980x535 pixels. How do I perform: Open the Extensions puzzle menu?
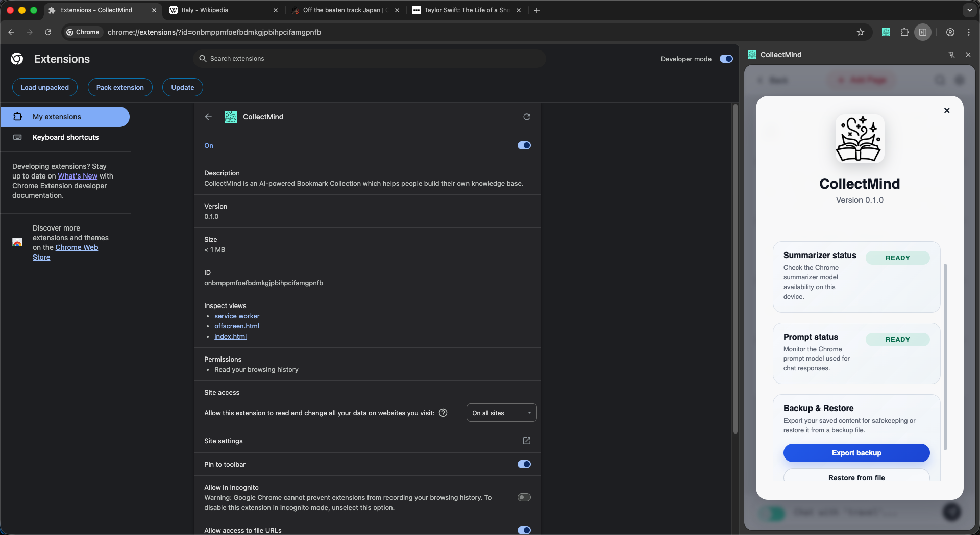point(904,32)
